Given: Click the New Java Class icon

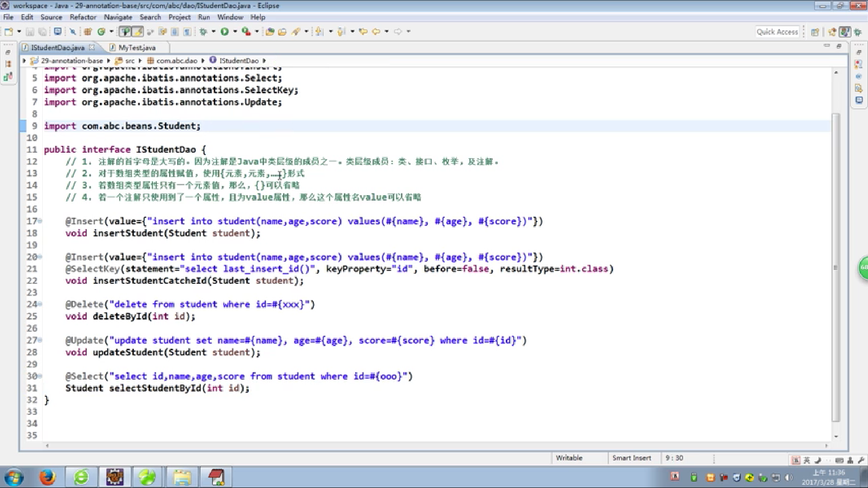Looking at the screenshot, I should pos(101,32).
